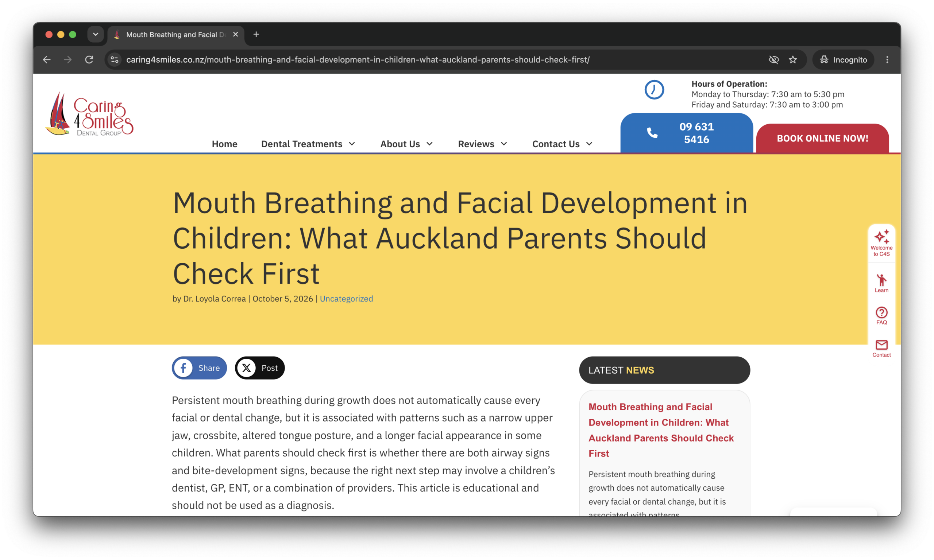Click the LATEST NEWS heading bar
Viewport: 934px width, 560px height.
pyautogui.click(x=664, y=370)
